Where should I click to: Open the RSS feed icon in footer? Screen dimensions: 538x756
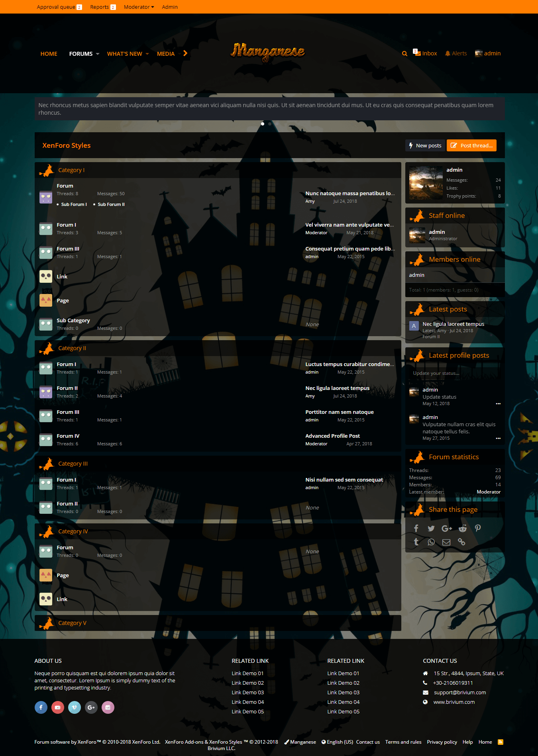click(501, 742)
